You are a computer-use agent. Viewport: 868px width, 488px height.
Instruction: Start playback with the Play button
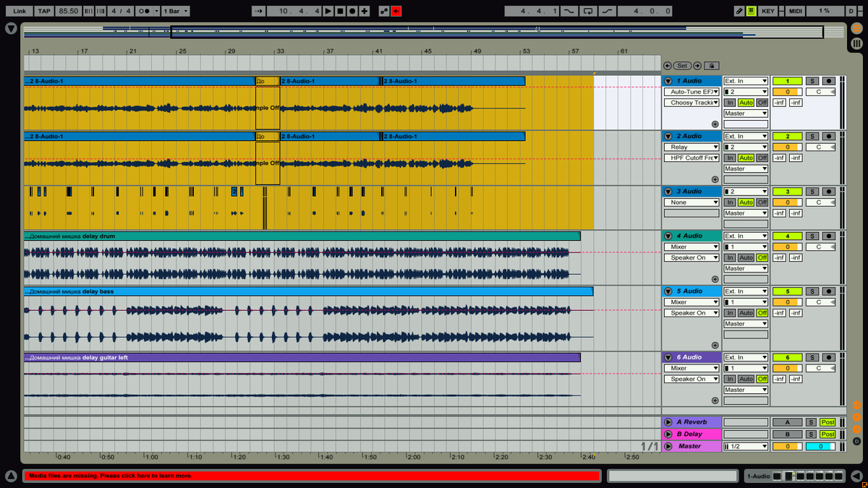(328, 11)
